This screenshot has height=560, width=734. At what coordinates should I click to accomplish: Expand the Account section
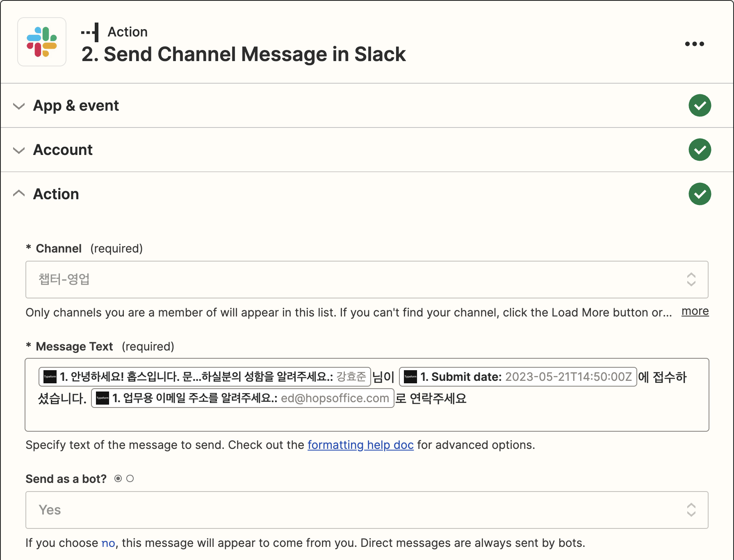(x=19, y=150)
